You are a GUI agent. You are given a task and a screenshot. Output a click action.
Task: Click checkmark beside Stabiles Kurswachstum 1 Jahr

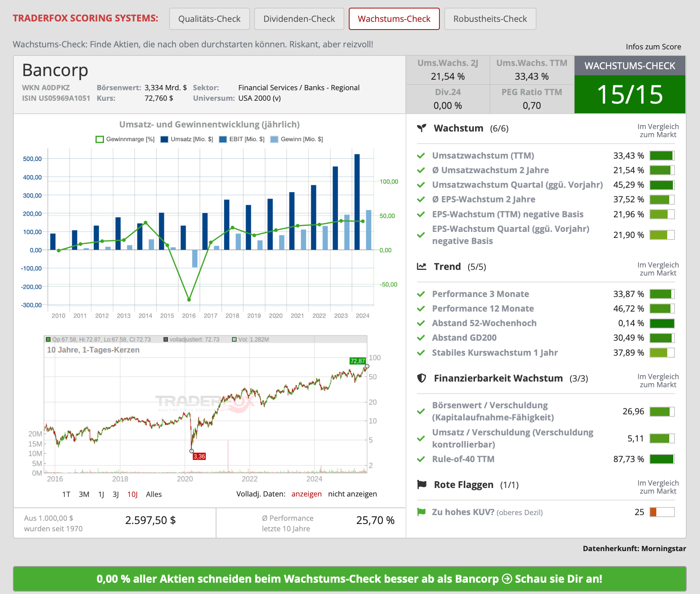421,353
